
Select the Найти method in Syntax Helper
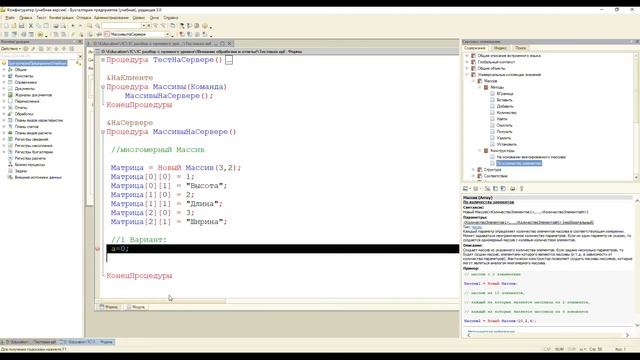click(502, 119)
